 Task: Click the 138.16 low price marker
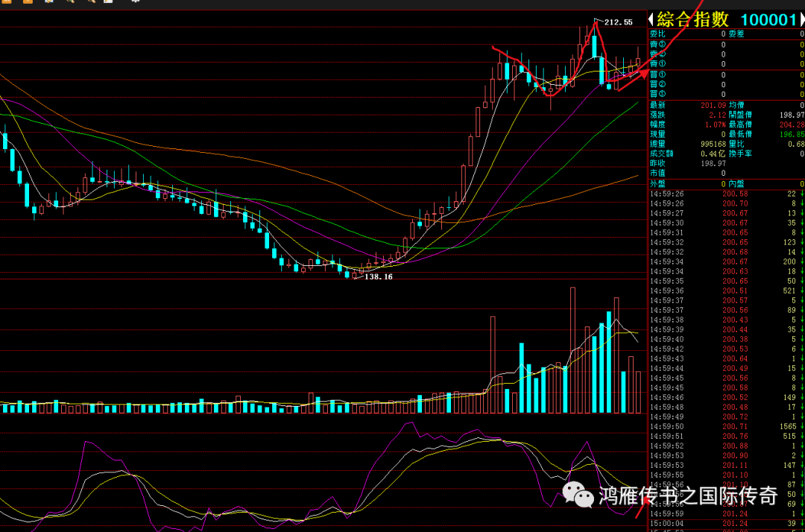(x=378, y=276)
